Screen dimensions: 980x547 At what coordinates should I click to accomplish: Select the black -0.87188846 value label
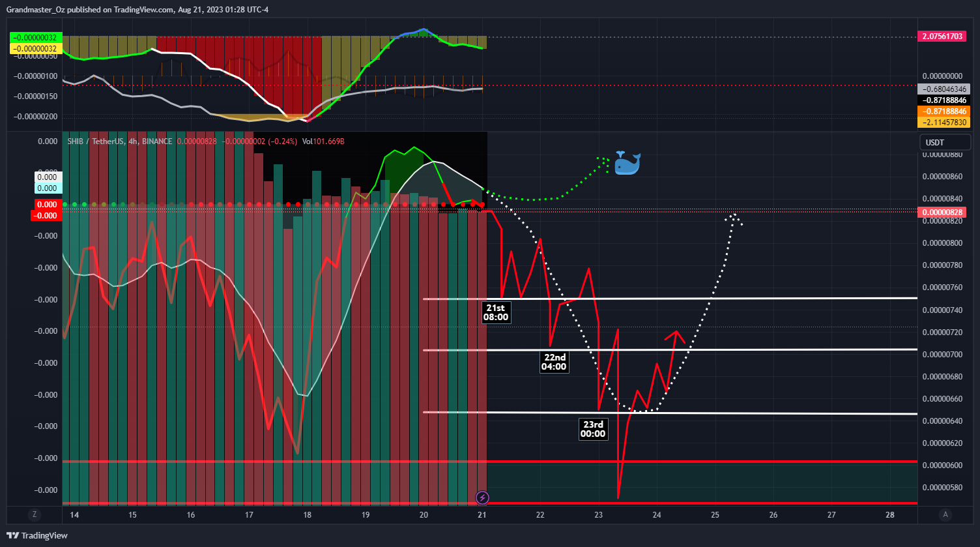pos(944,100)
